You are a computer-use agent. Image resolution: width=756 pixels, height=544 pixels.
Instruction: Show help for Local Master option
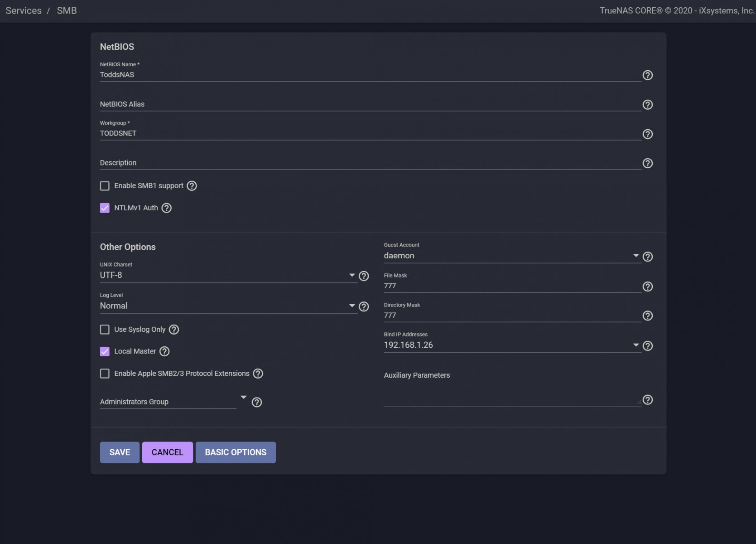(x=165, y=351)
